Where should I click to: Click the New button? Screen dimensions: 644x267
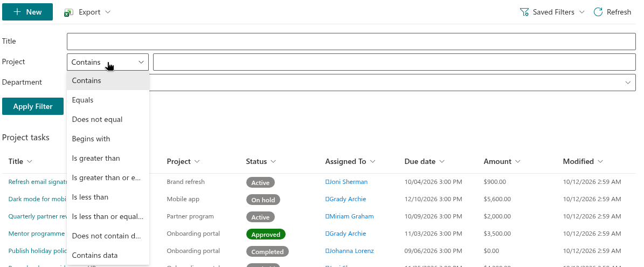[27, 12]
